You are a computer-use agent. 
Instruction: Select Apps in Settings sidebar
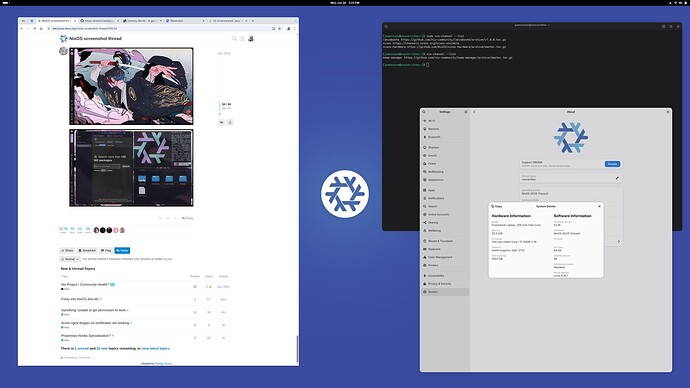[x=445, y=190]
